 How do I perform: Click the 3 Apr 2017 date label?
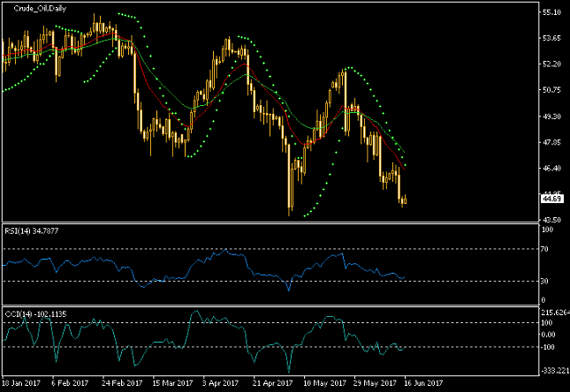(x=220, y=383)
